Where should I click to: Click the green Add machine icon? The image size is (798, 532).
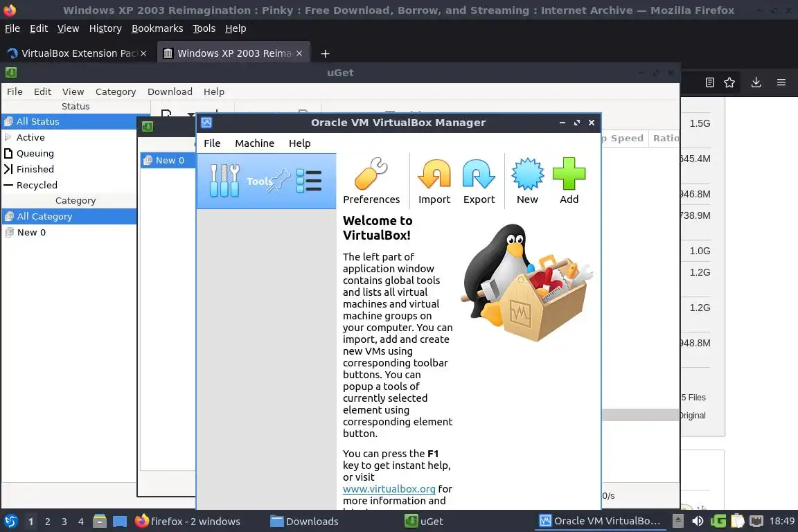569,181
